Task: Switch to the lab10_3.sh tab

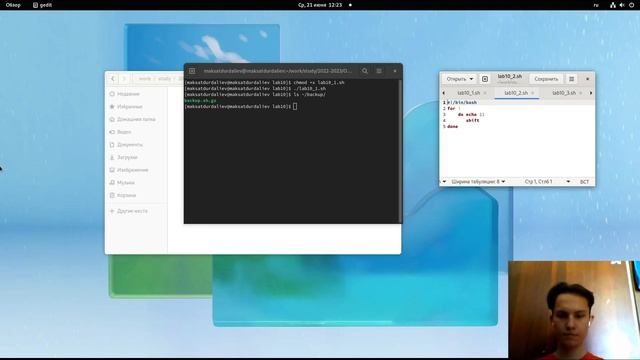Action: coord(564,93)
